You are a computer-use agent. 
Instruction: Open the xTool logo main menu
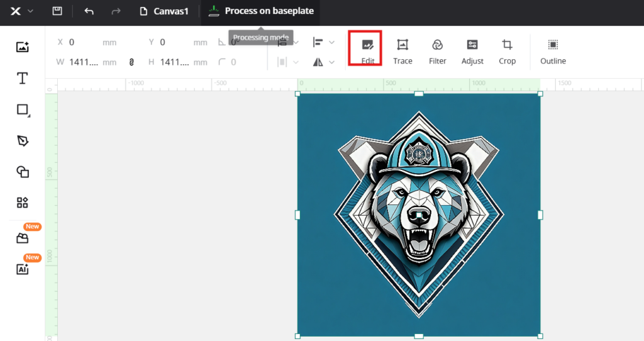click(x=16, y=11)
